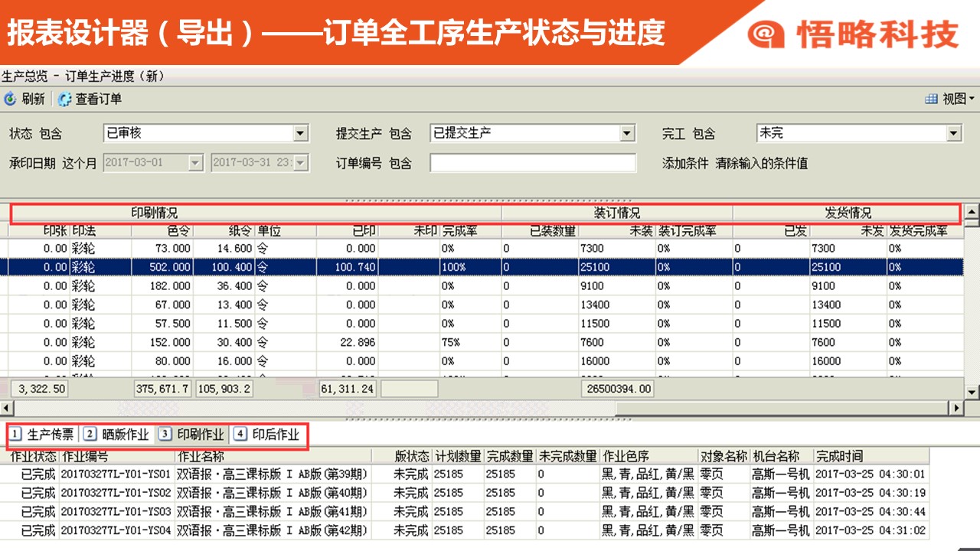Click the horizontal scrollbar right arrow
The image size is (980, 551).
point(955,408)
